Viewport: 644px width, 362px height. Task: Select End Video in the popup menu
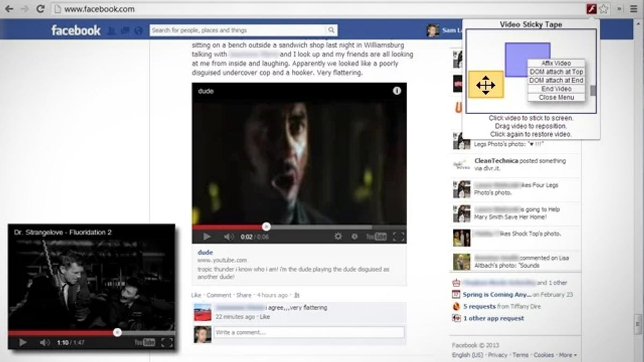click(x=556, y=89)
